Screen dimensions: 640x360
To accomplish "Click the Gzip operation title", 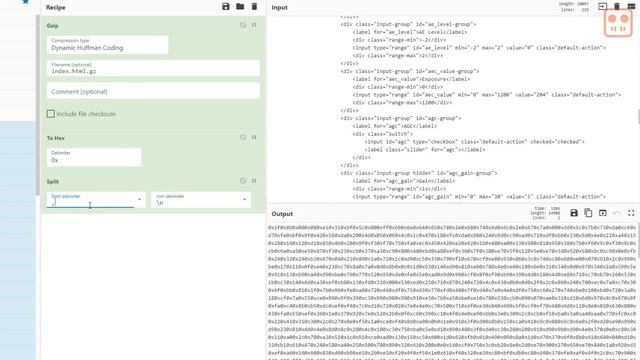I will tap(52, 26).
